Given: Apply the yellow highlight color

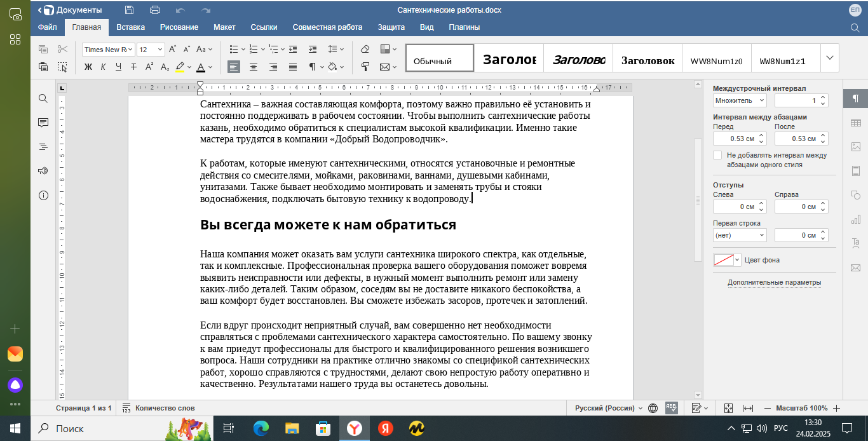Looking at the screenshot, I should click(180, 67).
